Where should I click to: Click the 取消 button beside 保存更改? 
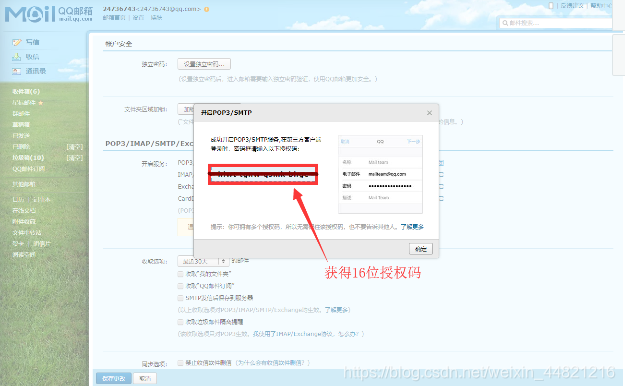coord(145,378)
